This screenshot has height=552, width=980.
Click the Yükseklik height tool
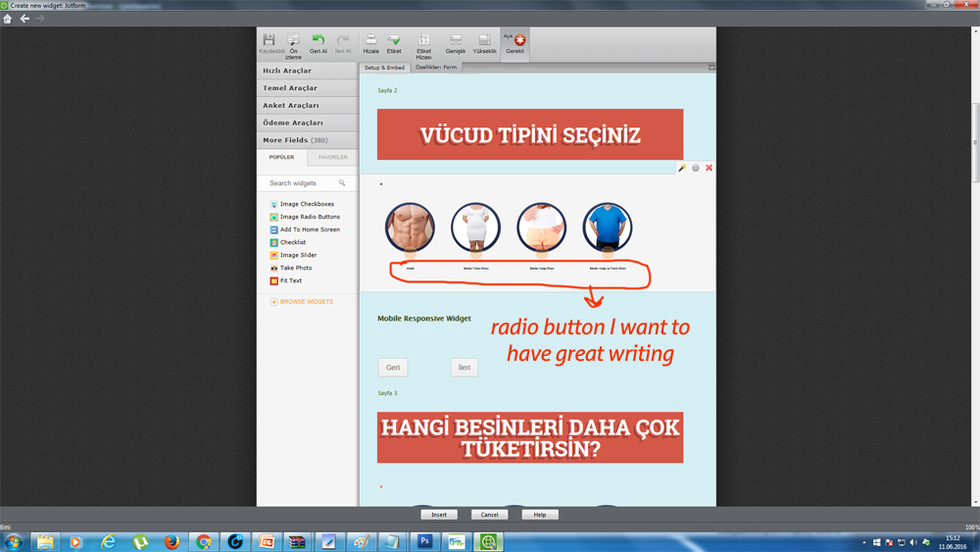484,43
